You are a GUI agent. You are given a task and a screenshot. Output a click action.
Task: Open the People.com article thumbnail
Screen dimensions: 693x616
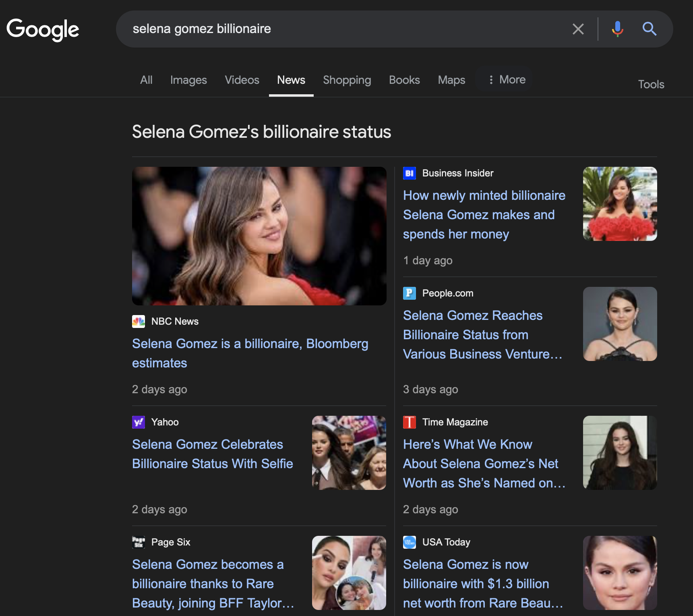point(620,324)
